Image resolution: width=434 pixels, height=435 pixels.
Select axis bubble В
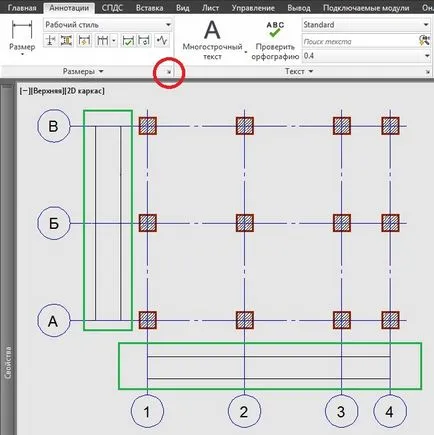coord(54,126)
